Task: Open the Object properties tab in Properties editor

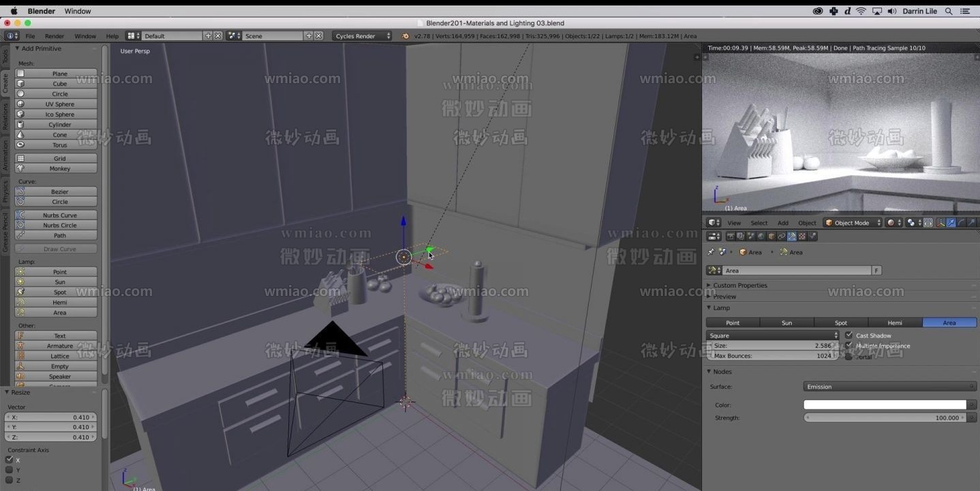Action: pyautogui.click(x=771, y=235)
